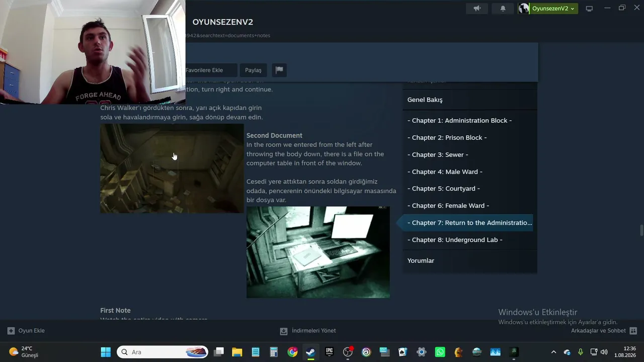Open Windows Settings gear on taskbar
Image resolution: width=644 pixels, height=362 pixels.
coord(422,352)
